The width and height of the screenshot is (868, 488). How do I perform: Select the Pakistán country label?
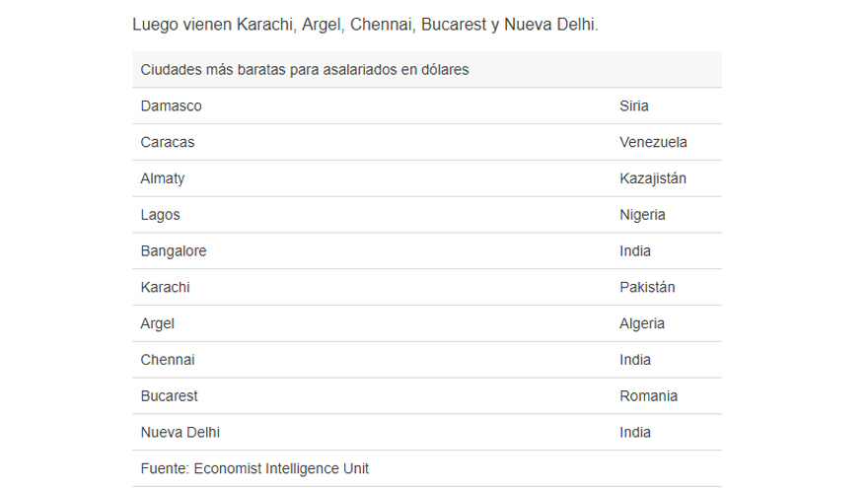click(647, 287)
